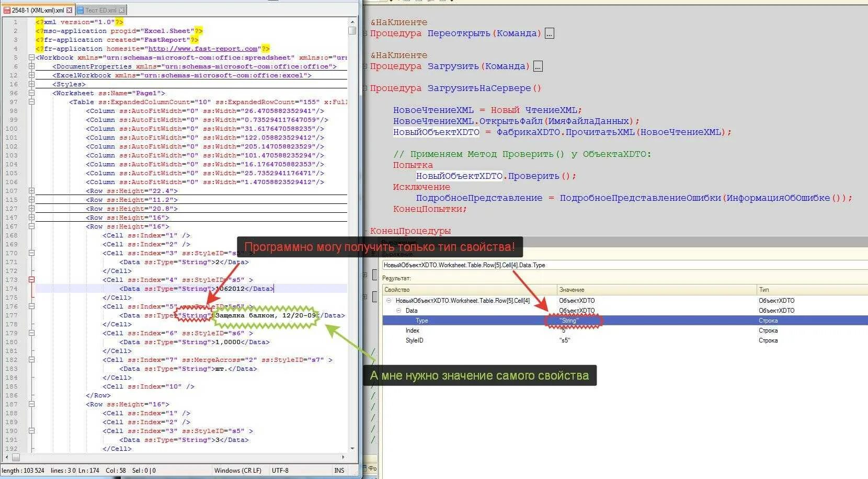Click the 'шт.' data value at line 183

click(222, 369)
